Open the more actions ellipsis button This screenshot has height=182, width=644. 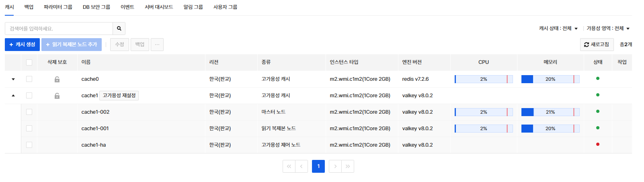(x=157, y=45)
